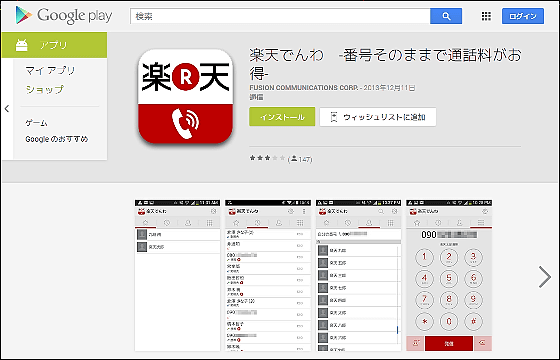Viewport: 560px width, 360px height.
Task: Click the ログイン button
Action: 523,16
